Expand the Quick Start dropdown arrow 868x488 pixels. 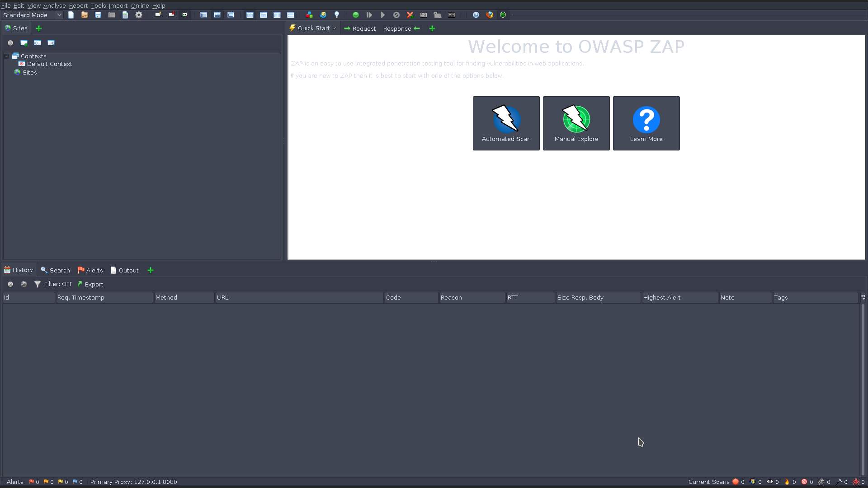tap(334, 28)
